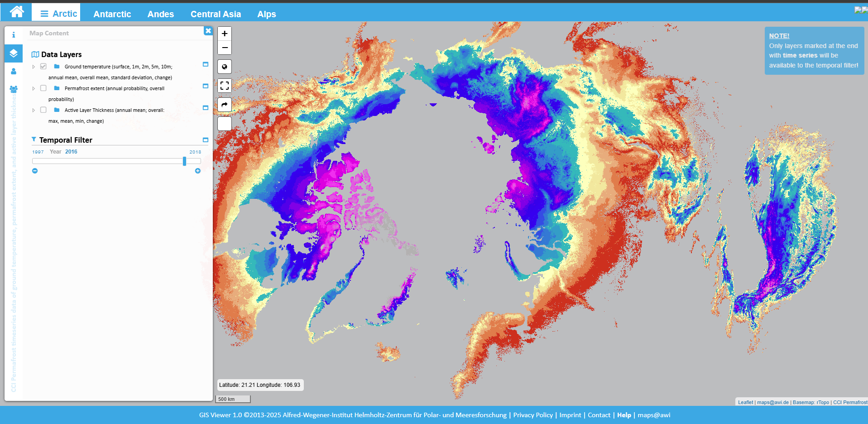Image resolution: width=868 pixels, height=424 pixels.
Task: Enable the Permafrost extent layer
Action: (x=43, y=88)
